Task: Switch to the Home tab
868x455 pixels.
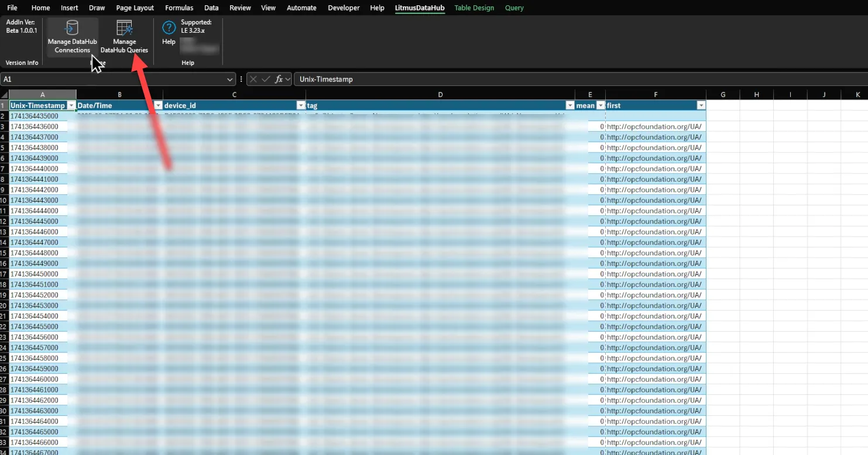Action: [40, 8]
